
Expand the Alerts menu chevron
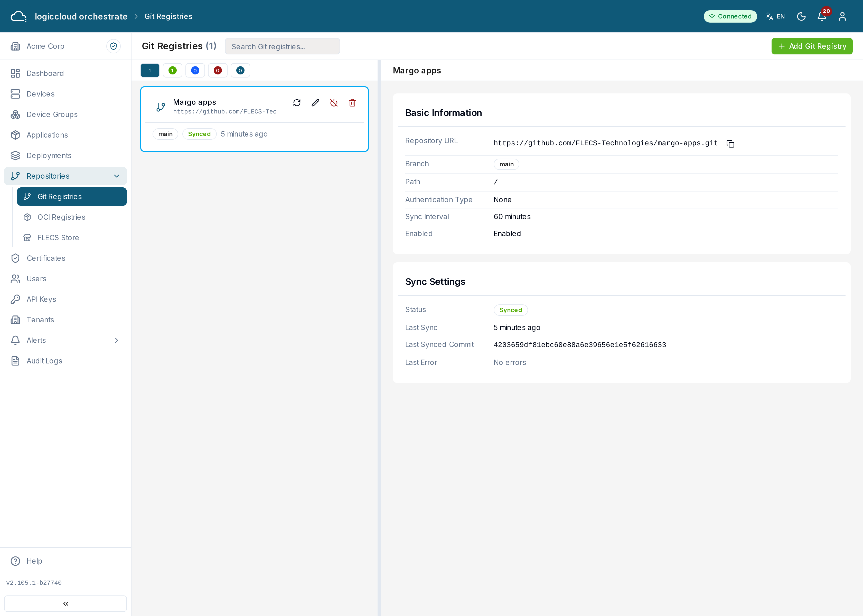[x=117, y=340]
